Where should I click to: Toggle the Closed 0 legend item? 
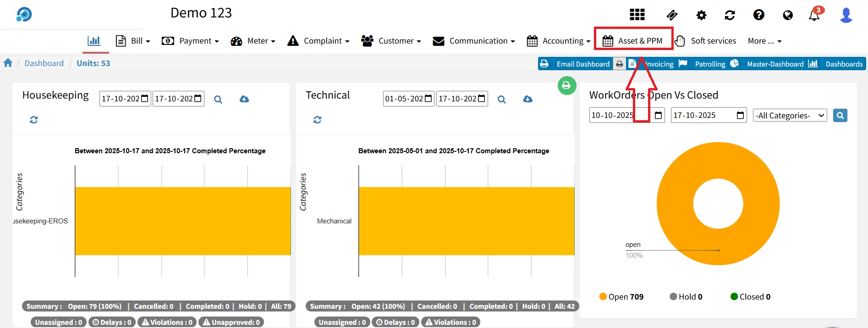750,297
